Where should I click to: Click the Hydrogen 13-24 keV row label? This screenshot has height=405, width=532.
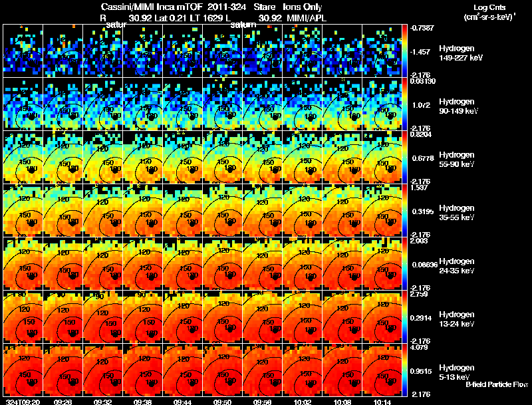point(457,319)
